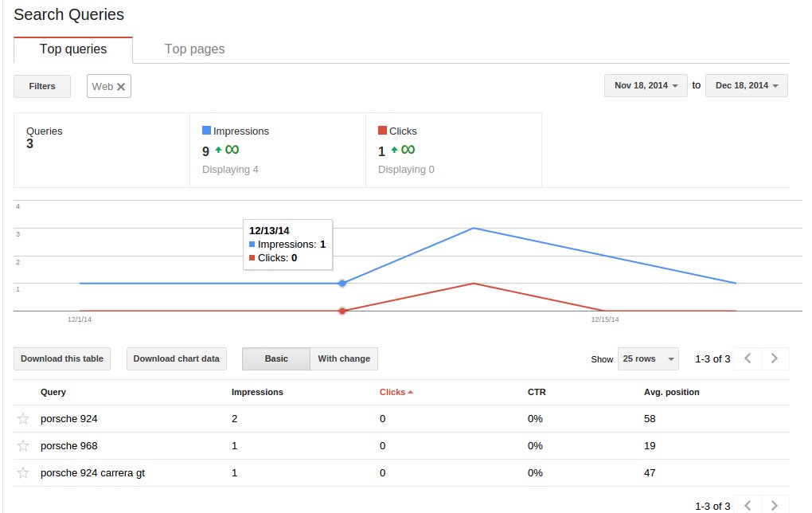This screenshot has height=513, width=812.
Task: Click the bottom next page arrow
Action: point(775,505)
